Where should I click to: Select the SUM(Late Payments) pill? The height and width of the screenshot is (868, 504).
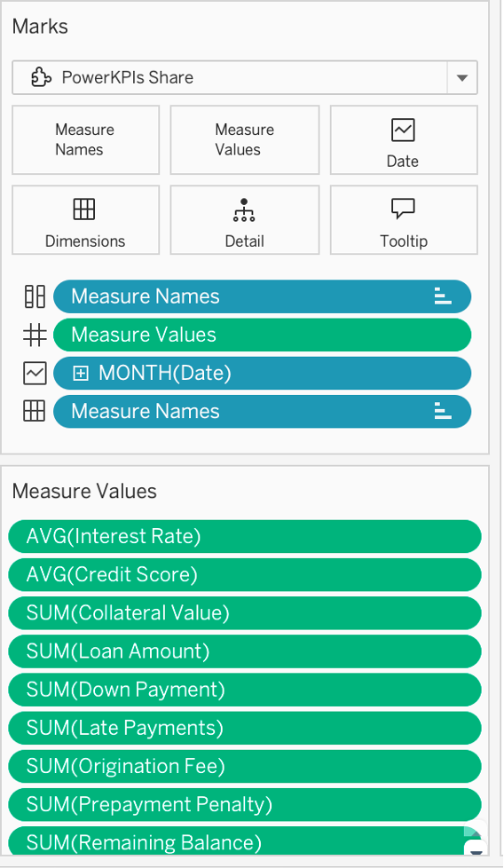click(x=245, y=728)
